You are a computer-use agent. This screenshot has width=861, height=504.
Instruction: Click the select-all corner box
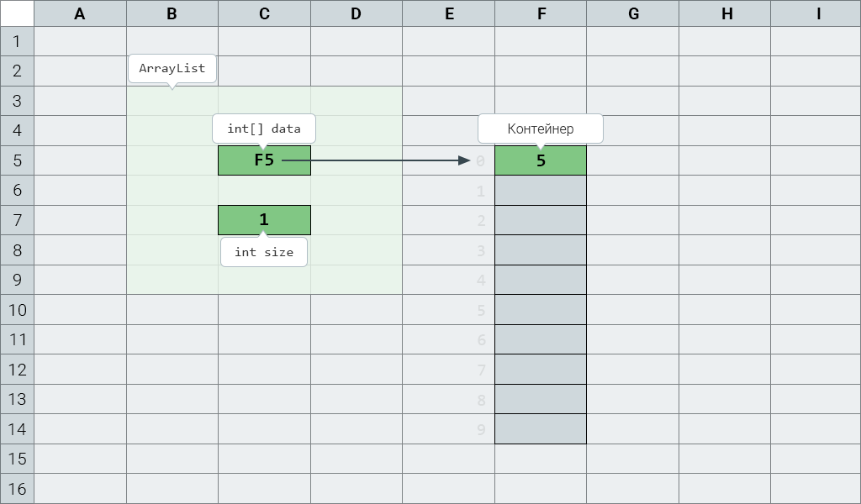tap(17, 13)
